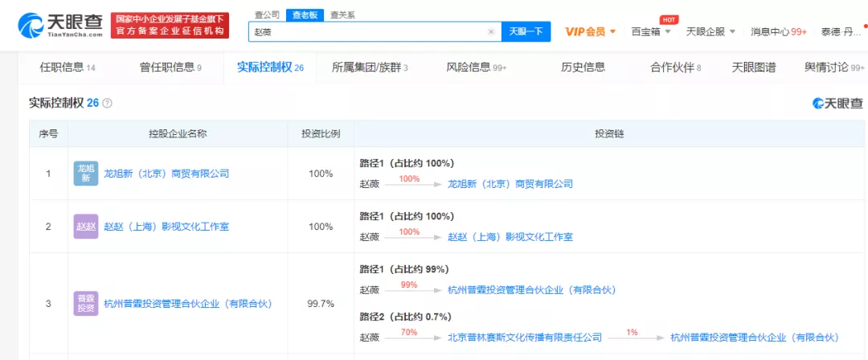
Task: Open 赵赵（上海）影视文化工作室 in company name column
Action: (166, 227)
